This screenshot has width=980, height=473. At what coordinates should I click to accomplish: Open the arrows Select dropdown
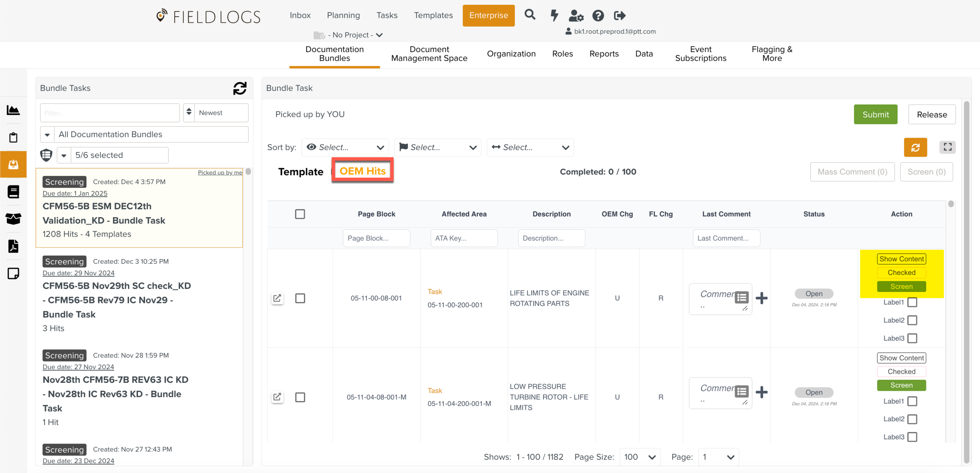(x=530, y=147)
